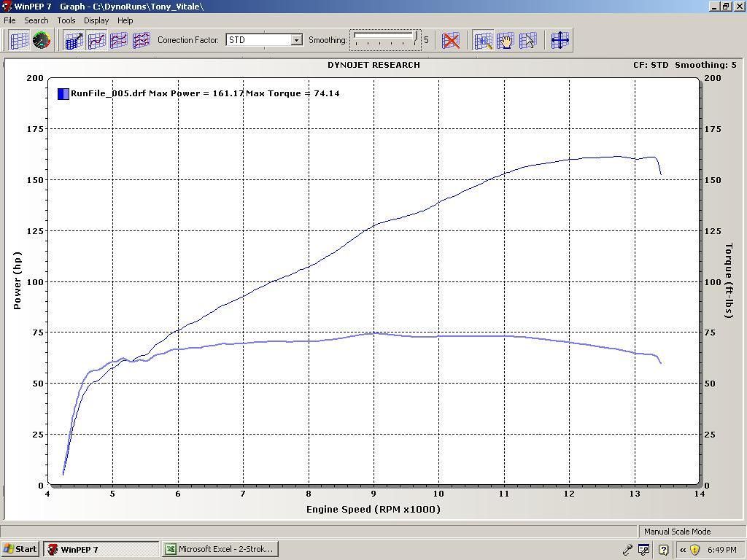
Task: Open the Correction Factor STD dropdown
Action: coord(296,40)
